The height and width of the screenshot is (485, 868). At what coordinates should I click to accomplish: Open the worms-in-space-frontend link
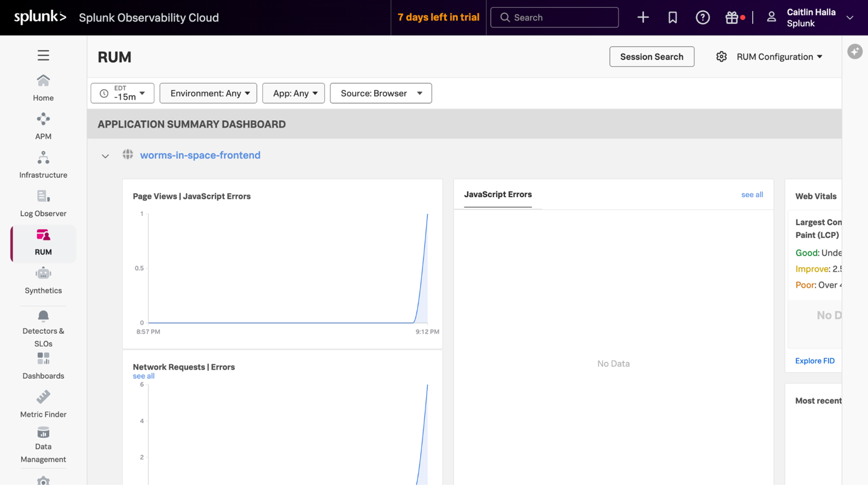[200, 155]
